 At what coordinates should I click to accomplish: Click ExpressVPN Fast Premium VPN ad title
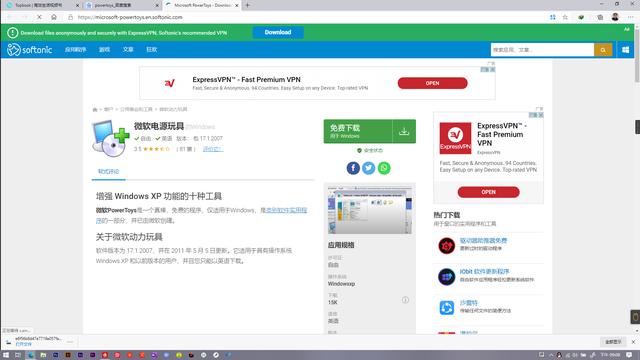[x=247, y=80]
